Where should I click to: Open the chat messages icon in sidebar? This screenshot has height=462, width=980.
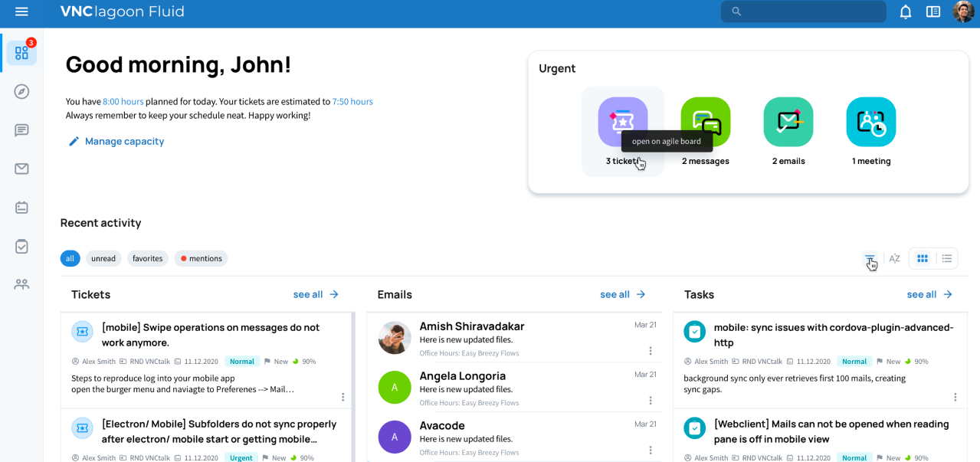(21, 130)
